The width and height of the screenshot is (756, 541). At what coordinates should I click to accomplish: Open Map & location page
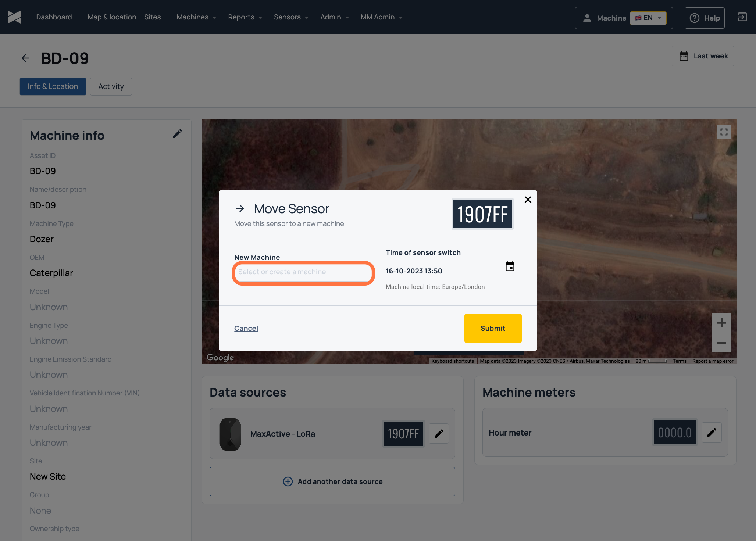(112, 17)
